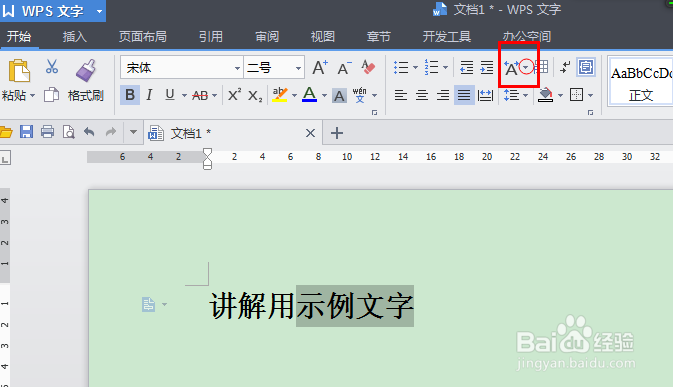Increase paragraph indent
The height and width of the screenshot is (387, 673).
click(x=487, y=67)
